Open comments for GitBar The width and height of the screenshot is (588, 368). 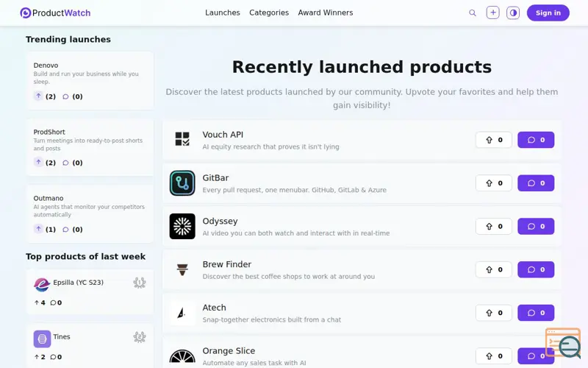coord(536,183)
